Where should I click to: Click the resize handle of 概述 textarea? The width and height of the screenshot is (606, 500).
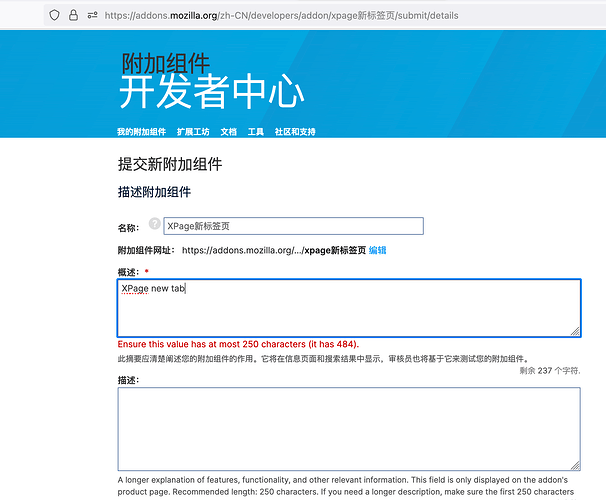575,331
